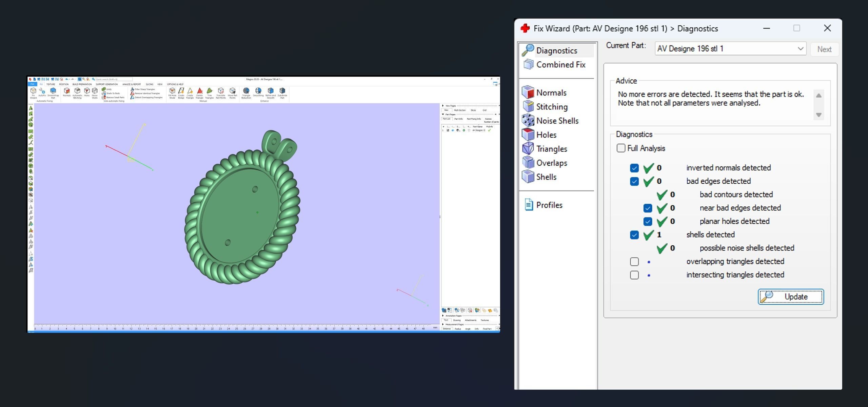The image size is (868, 407).
Task: Collapse the Part Pages panel
Action: [x=443, y=115]
